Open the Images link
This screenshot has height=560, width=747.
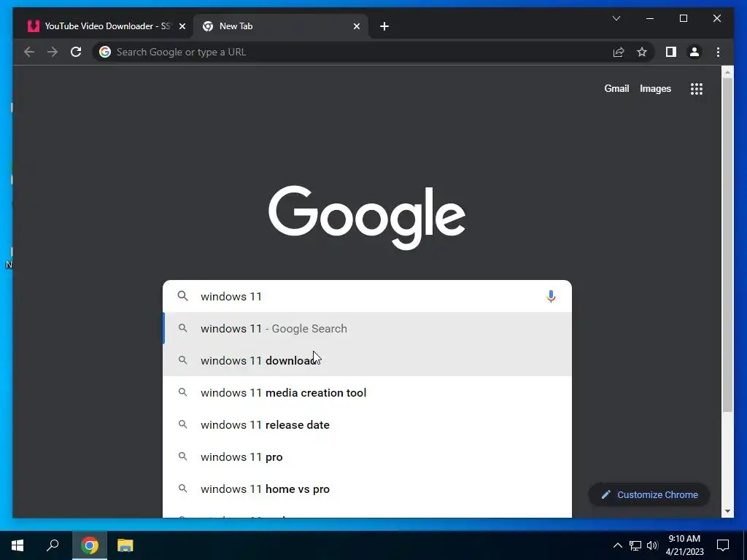click(x=655, y=88)
